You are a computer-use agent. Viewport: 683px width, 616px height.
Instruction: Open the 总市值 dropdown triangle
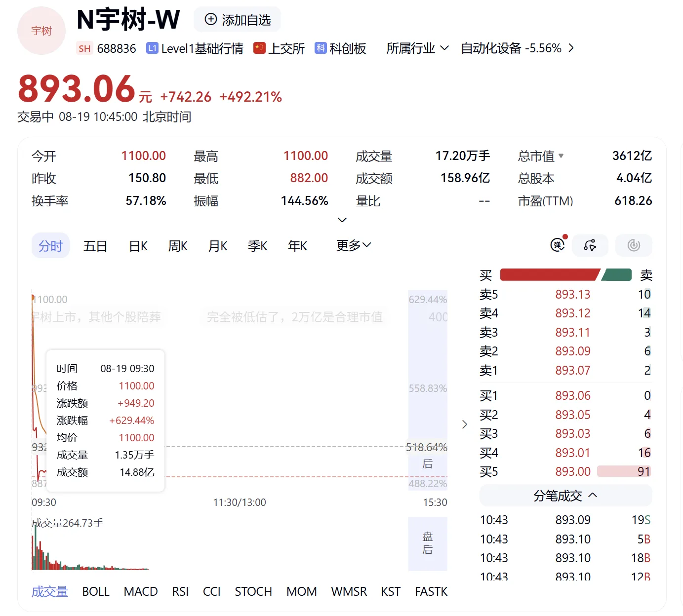point(561,156)
